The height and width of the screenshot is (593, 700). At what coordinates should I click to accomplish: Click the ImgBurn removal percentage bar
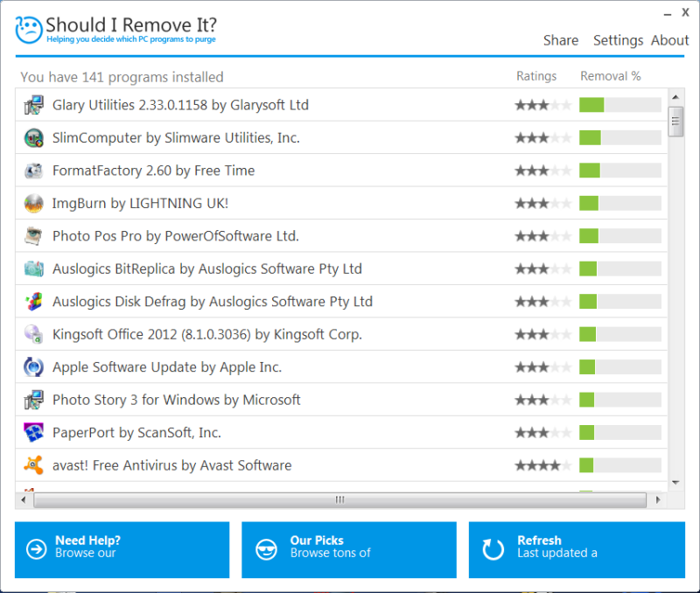(620, 204)
